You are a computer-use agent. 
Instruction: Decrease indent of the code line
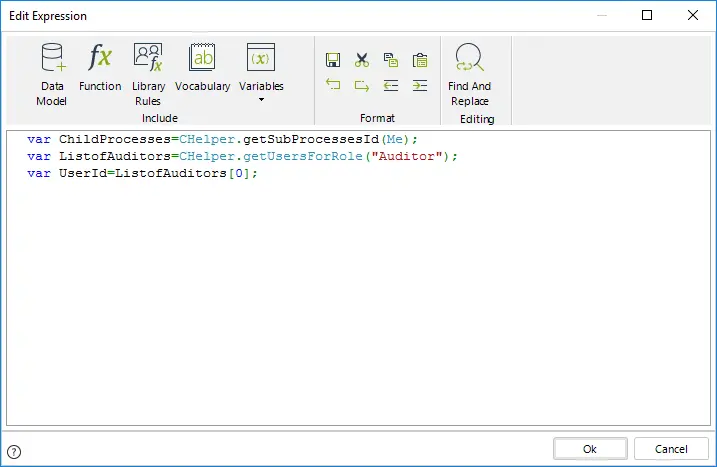pyautogui.click(x=391, y=86)
